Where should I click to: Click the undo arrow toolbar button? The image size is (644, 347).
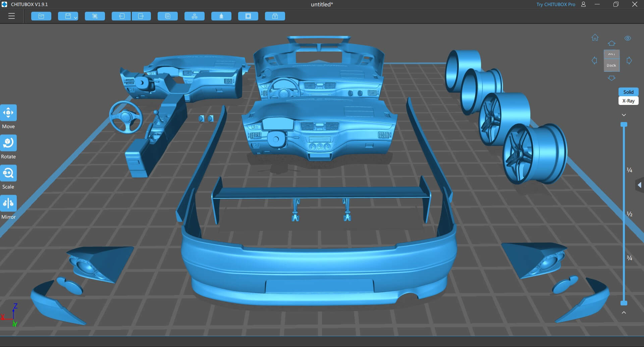121,16
